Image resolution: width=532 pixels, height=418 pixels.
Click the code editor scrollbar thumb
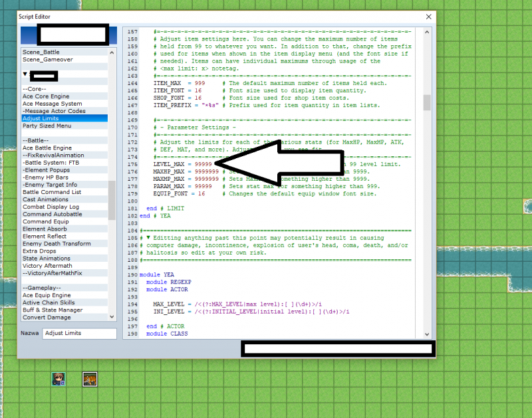click(x=427, y=102)
